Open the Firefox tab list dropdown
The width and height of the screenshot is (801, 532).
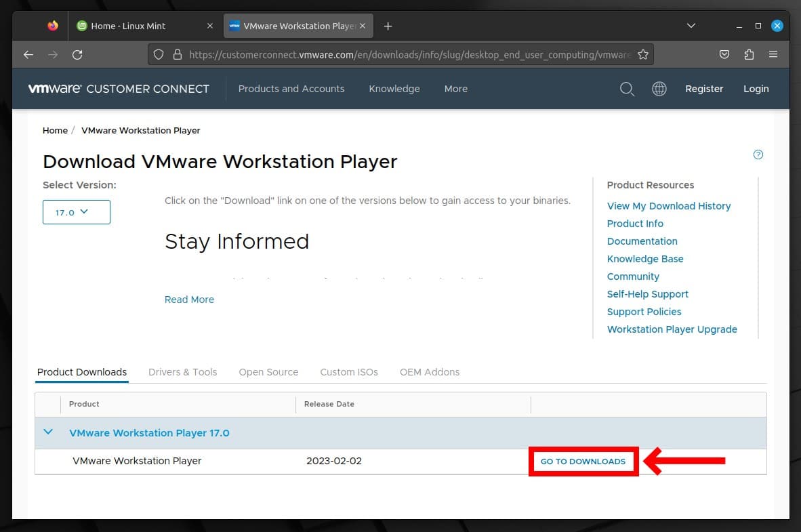tap(691, 26)
